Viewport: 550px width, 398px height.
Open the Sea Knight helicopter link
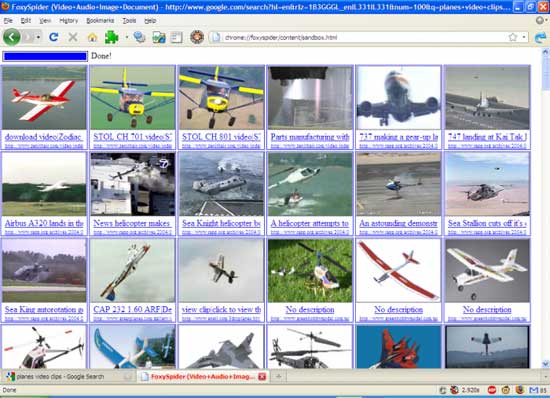(x=221, y=223)
